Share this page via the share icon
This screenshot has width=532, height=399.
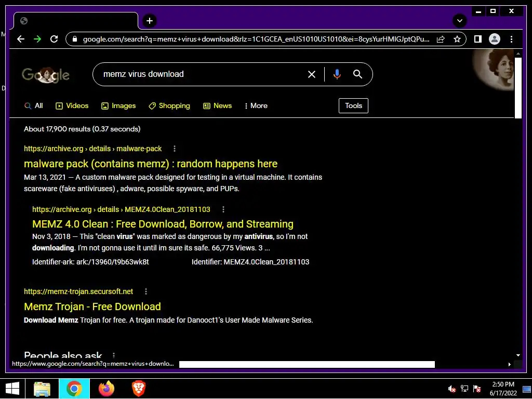(441, 39)
